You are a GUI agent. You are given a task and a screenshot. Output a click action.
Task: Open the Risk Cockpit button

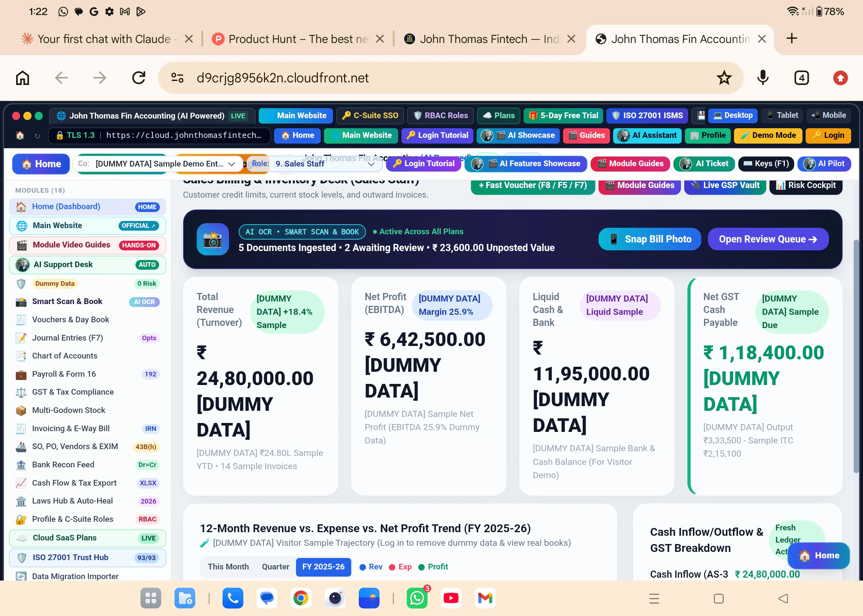click(806, 186)
